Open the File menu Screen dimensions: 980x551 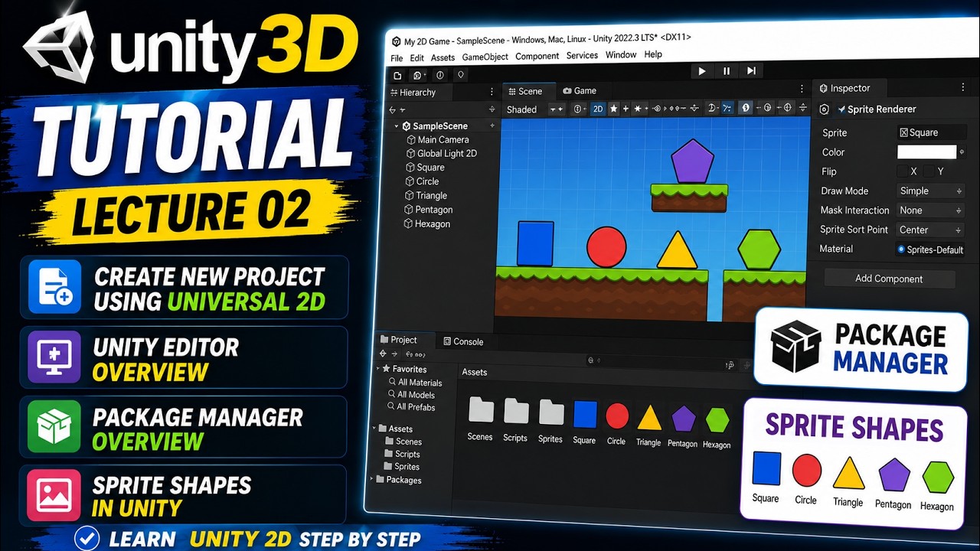(x=397, y=58)
